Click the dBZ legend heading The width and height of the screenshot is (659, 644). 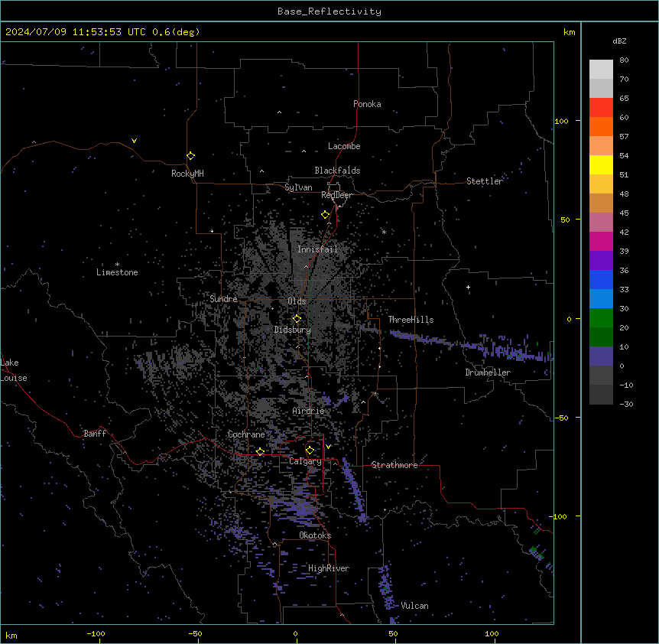(619, 41)
